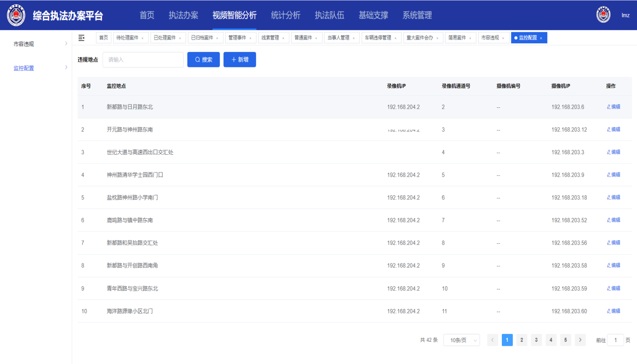Image resolution: width=637 pixels, height=364 pixels.
Task: Open 执法办案 in the top navigation
Action: click(183, 15)
